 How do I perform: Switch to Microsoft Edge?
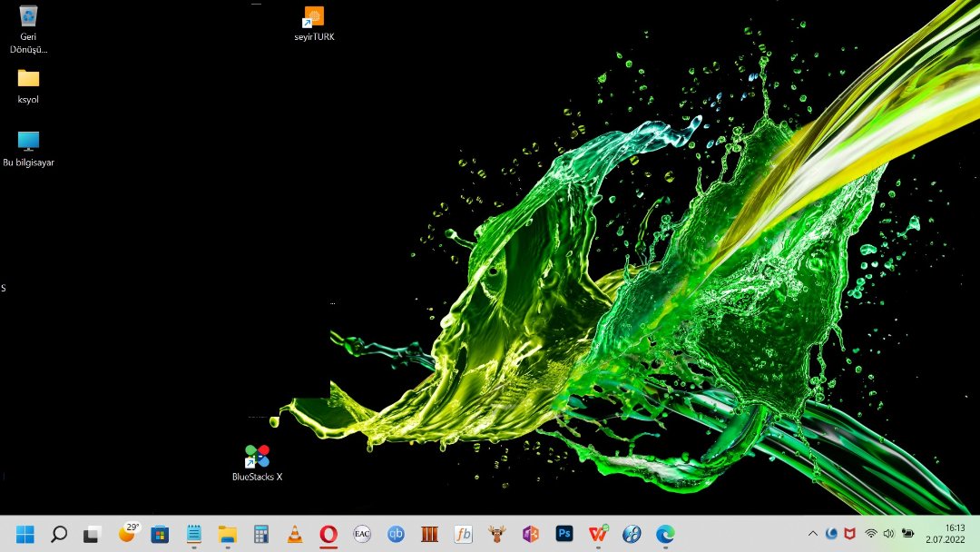(665, 534)
